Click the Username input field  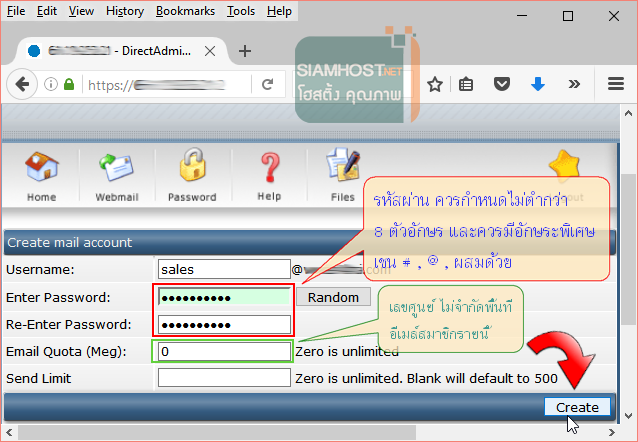[x=223, y=269]
